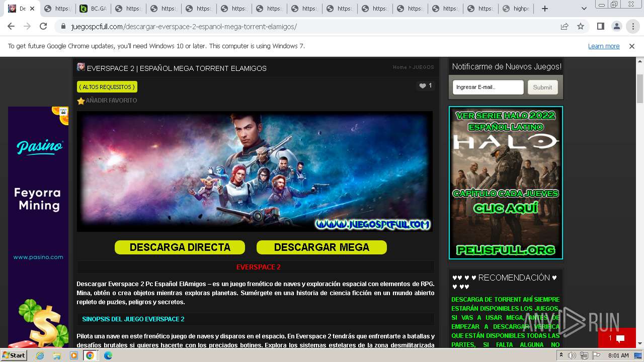Image resolution: width=644 pixels, height=362 pixels.
Task: Click the taskbar clock showing 8:01 AM
Action: [x=618, y=355]
